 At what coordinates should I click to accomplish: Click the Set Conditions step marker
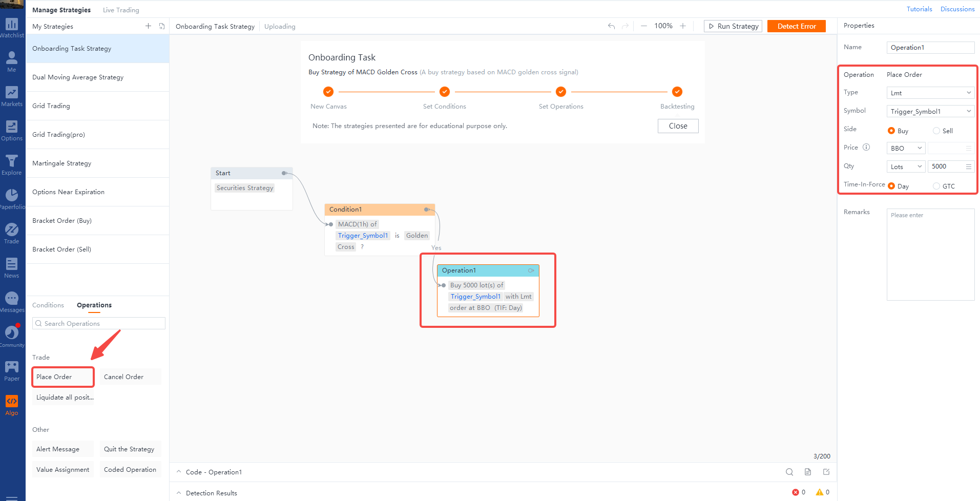click(445, 92)
